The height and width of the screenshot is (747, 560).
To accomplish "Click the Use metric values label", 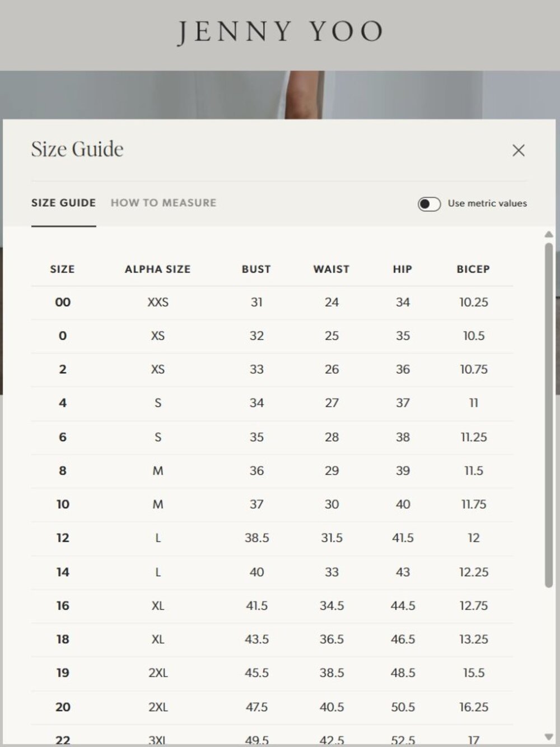I will pos(487,203).
